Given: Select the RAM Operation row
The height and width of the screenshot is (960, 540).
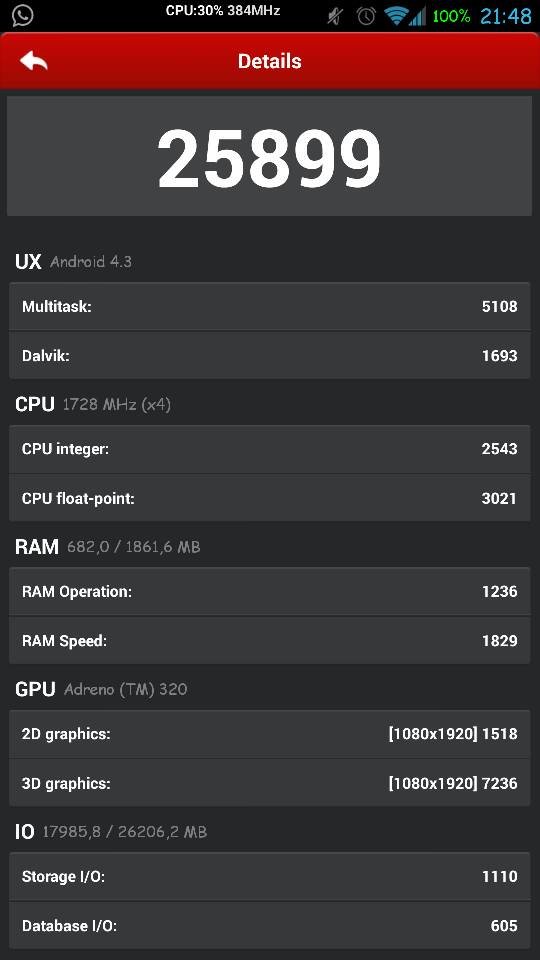Looking at the screenshot, I should tap(269, 591).
